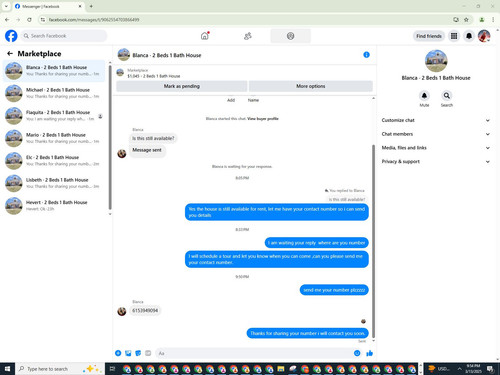
Task: Attach a file using photo icon
Action: (128, 353)
